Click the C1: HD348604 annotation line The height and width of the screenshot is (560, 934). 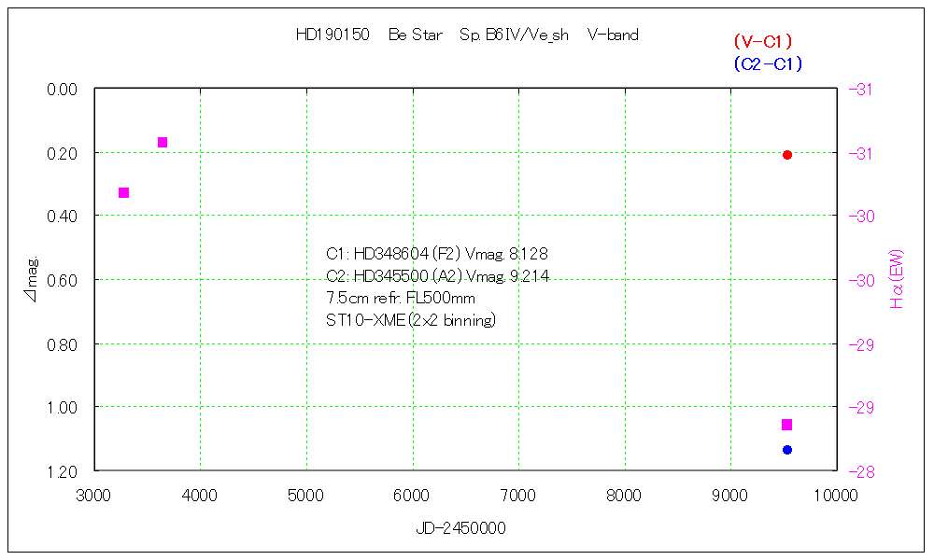point(436,254)
